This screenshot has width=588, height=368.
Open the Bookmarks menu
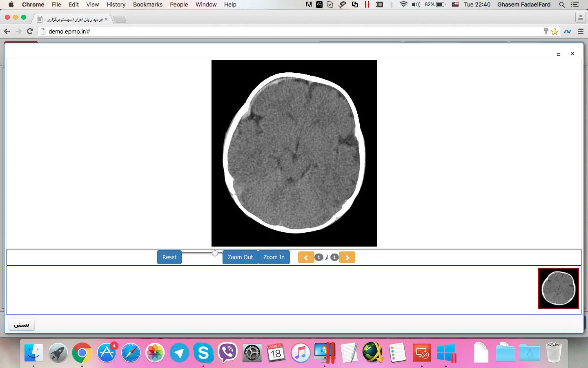click(x=147, y=4)
